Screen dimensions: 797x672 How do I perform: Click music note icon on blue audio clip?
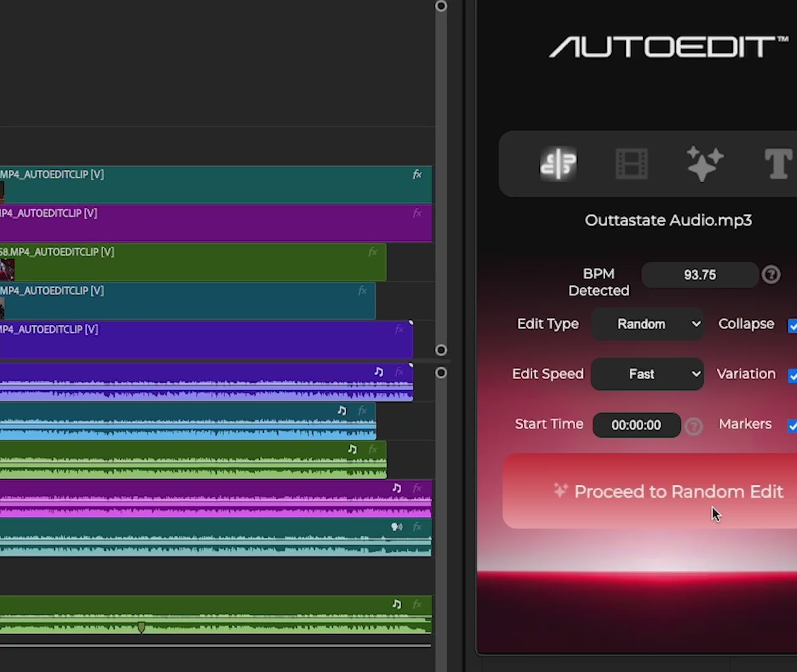pyautogui.click(x=342, y=410)
